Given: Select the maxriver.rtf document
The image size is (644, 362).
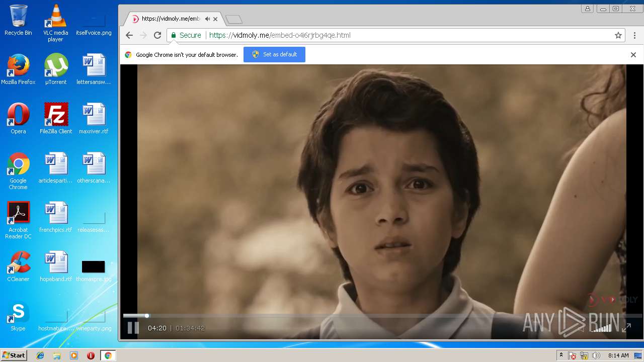Looking at the screenshot, I should 94,119.
